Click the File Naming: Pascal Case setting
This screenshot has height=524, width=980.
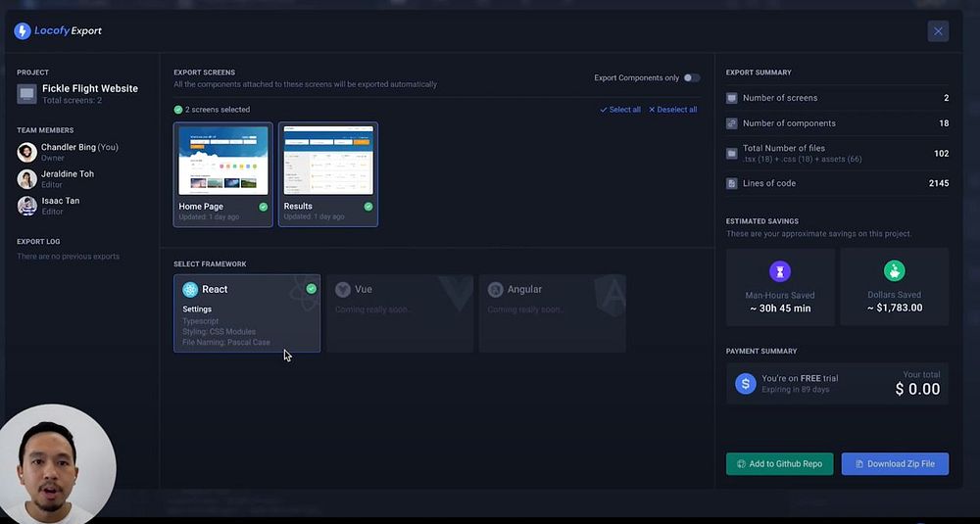click(x=226, y=342)
